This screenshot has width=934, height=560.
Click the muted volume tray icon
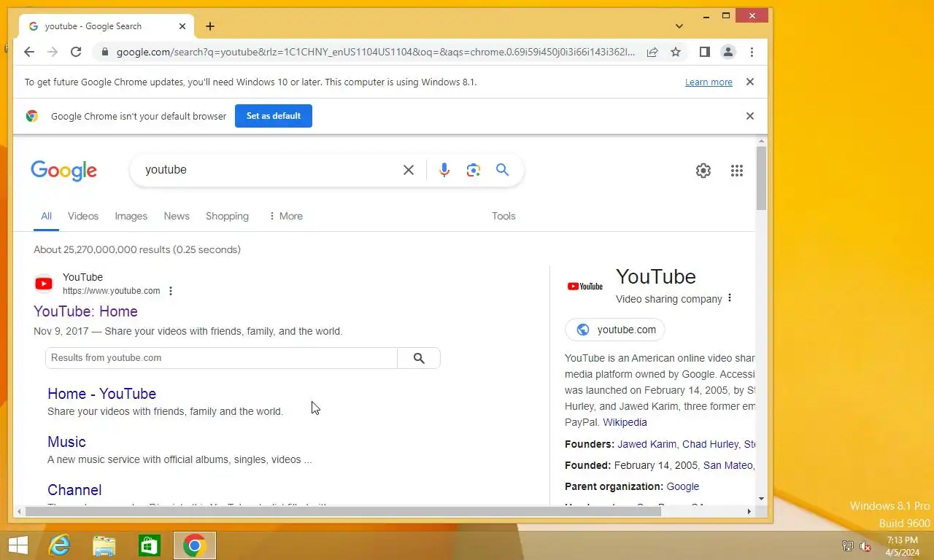[865, 546]
